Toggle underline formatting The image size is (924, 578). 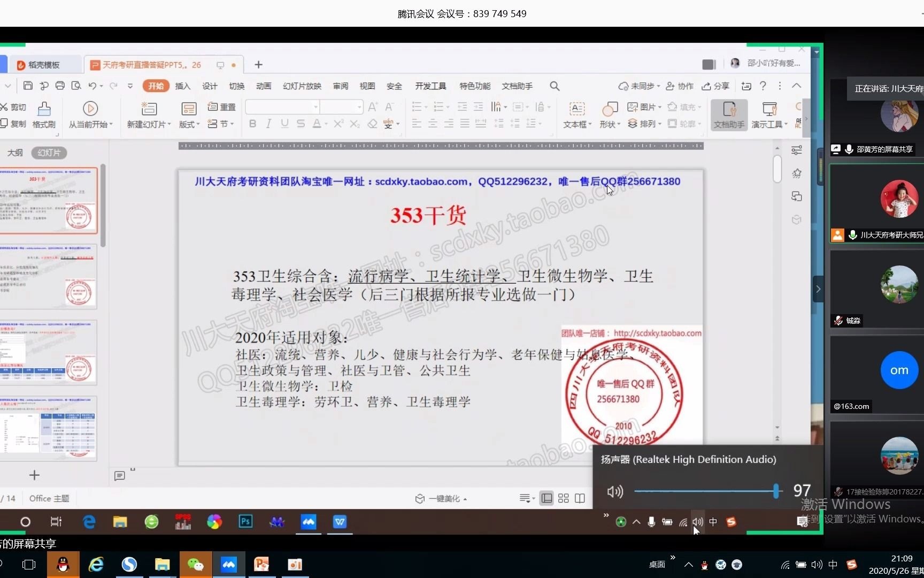tap(284, 124)
